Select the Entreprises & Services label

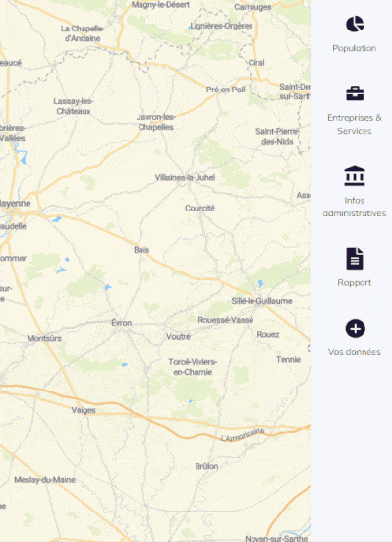click(x=355, y=124)
